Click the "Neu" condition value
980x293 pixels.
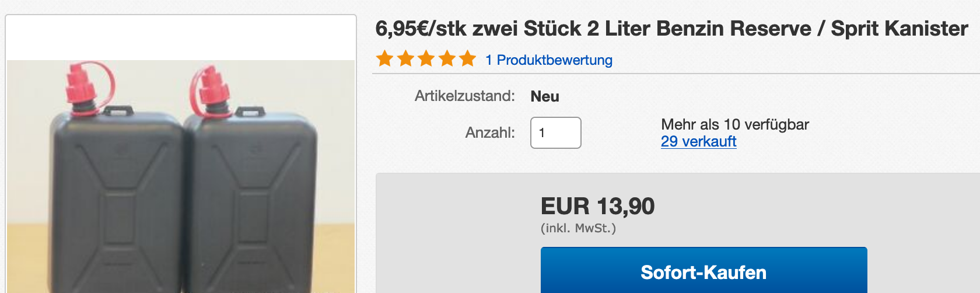(x=545, y=96)
